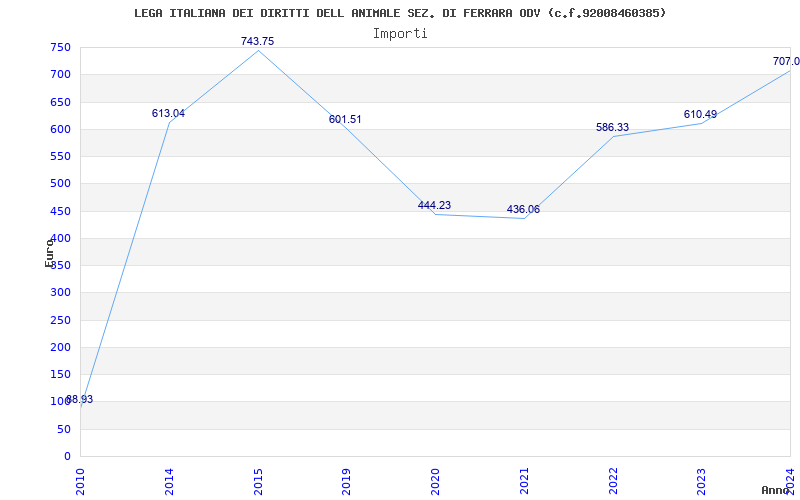Click the 707.0 data label at 2024
This screenshot has width=800, height=500.
pos(786,62)
